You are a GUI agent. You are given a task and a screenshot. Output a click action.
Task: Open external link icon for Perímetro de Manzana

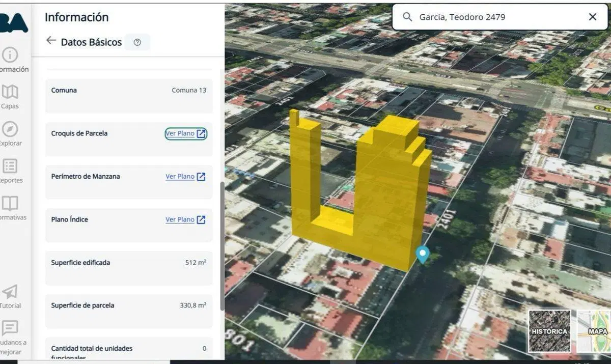(x=201, y=177)
